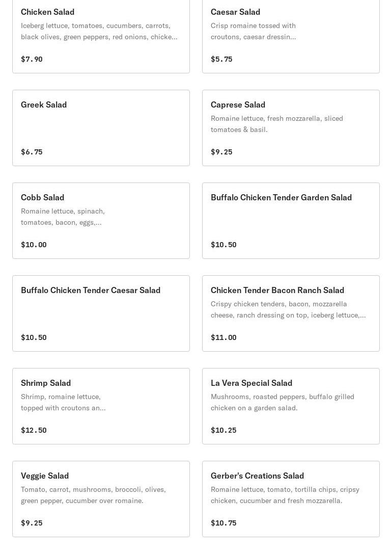Viewport: 392px width, 552px height.
Task: Click the Veggie Salad description text
Action: (x=93, y=495)
